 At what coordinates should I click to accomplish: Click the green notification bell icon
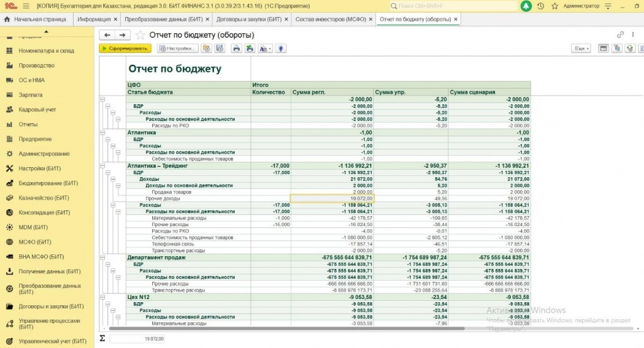click(526, 6)
